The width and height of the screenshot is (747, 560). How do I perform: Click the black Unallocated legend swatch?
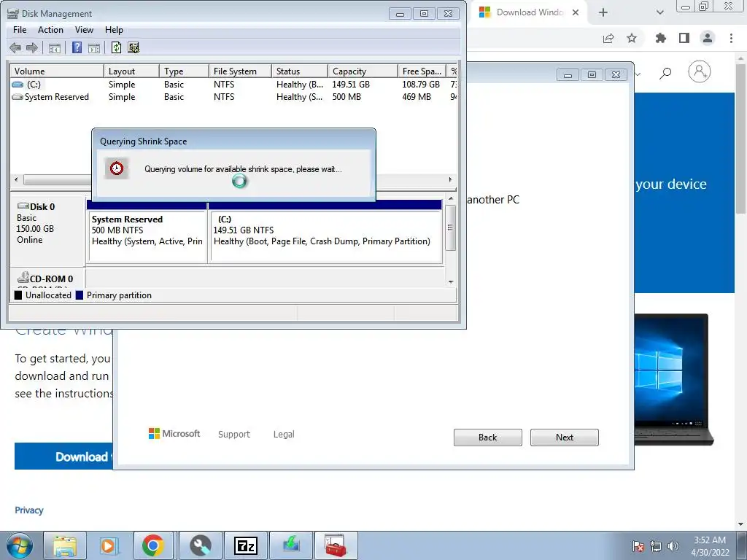[x=18, y=295]
